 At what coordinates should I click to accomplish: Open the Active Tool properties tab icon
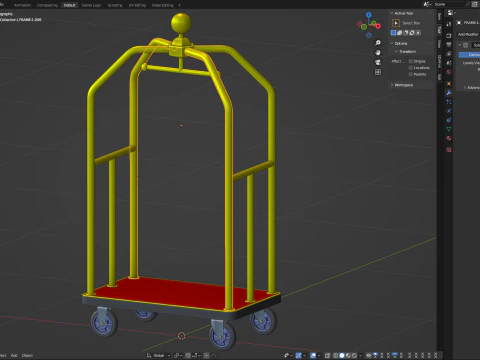(x=449, y=24)
